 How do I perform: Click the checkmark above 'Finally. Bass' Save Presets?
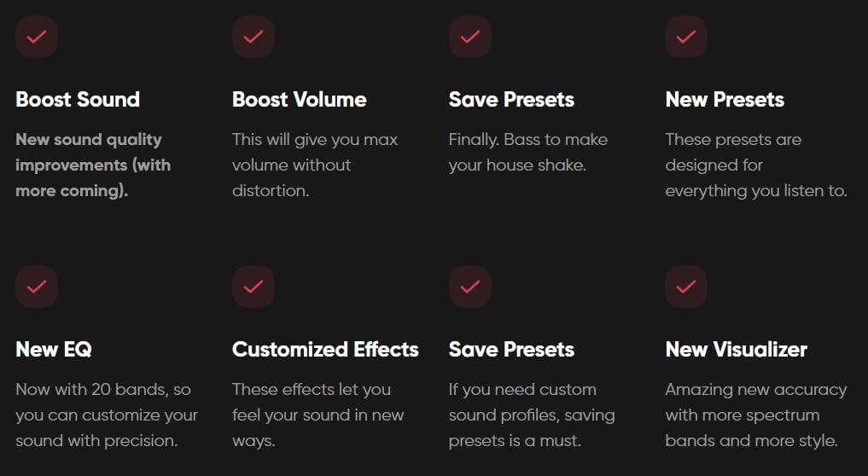click(x=470, y=37)
